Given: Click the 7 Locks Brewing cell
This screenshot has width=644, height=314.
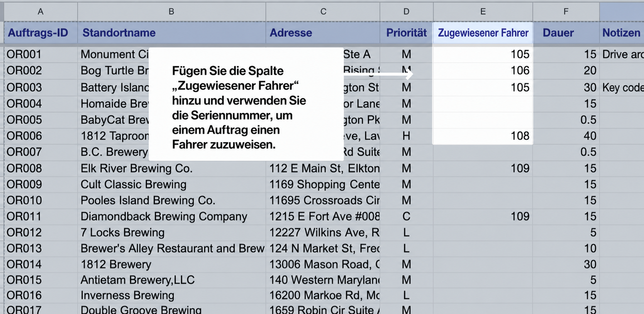Looking at the screenshot, I should 171,233.
